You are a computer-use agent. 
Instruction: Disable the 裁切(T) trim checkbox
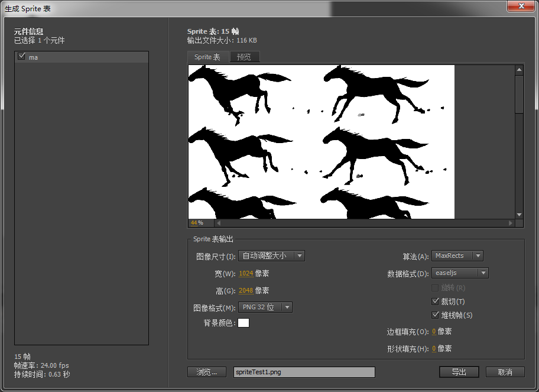pyautogui.click(x=435, y=301)
